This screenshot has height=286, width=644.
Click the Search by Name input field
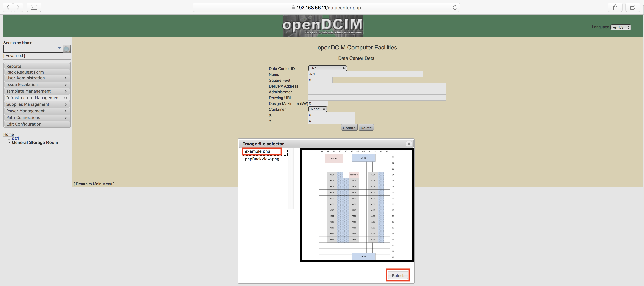(x=33, y=49)
